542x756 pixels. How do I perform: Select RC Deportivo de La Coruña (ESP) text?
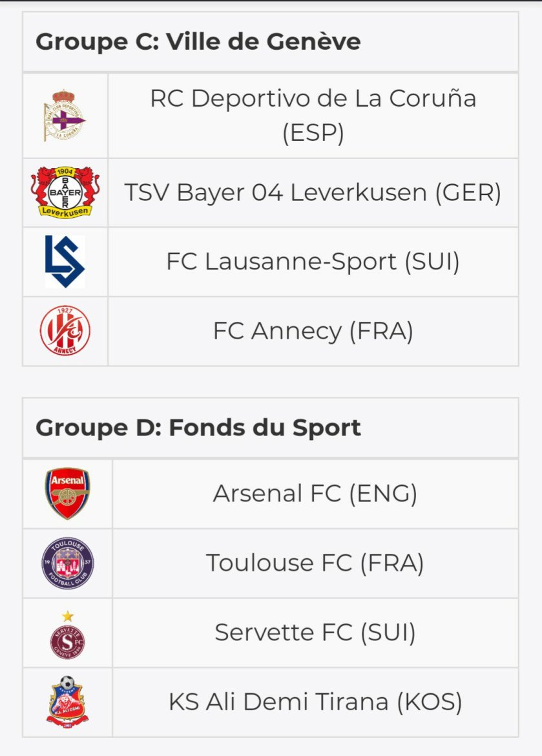click(x=313, y=116)
